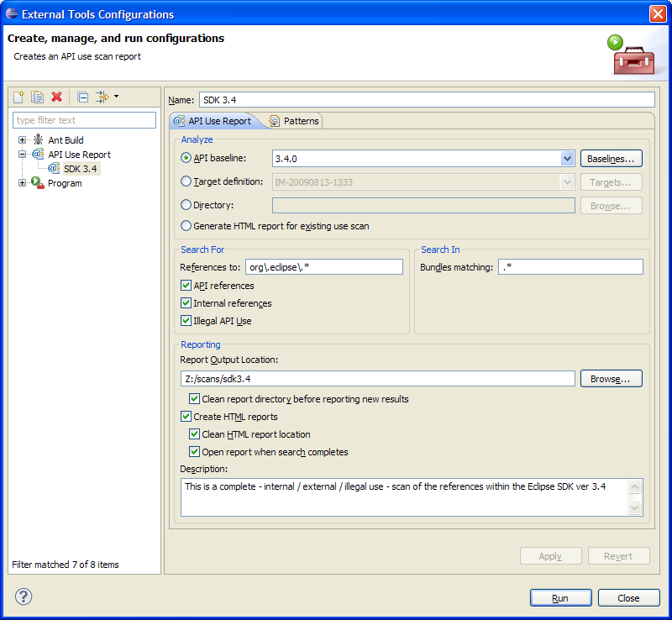Click Browse... next to Directory field
672x620 pixels.
[612, 206]
